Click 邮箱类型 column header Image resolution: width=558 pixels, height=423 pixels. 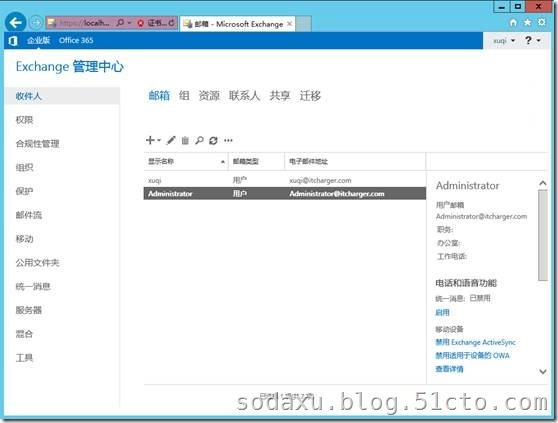pos(257,162)
